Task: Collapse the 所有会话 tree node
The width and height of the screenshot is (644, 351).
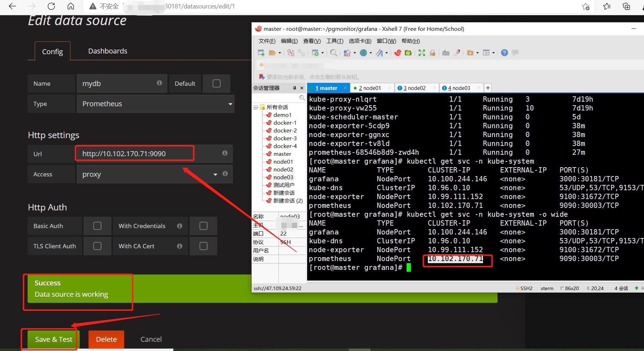Action: (255, 107)
